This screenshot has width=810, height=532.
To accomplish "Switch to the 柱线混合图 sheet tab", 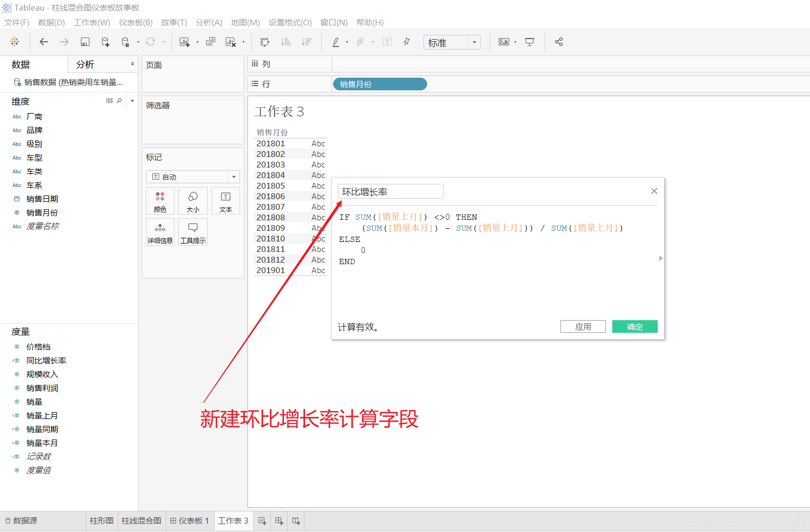I will coord(141,521).
